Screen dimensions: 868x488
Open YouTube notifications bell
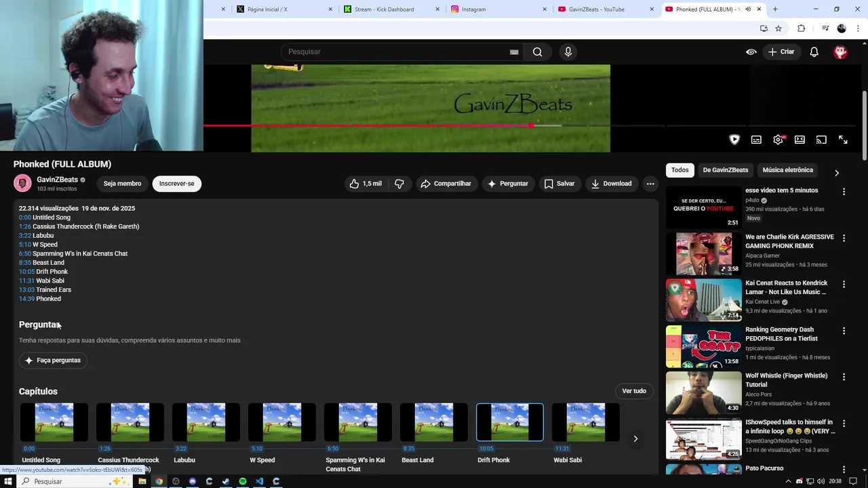[x=814, y=52]
